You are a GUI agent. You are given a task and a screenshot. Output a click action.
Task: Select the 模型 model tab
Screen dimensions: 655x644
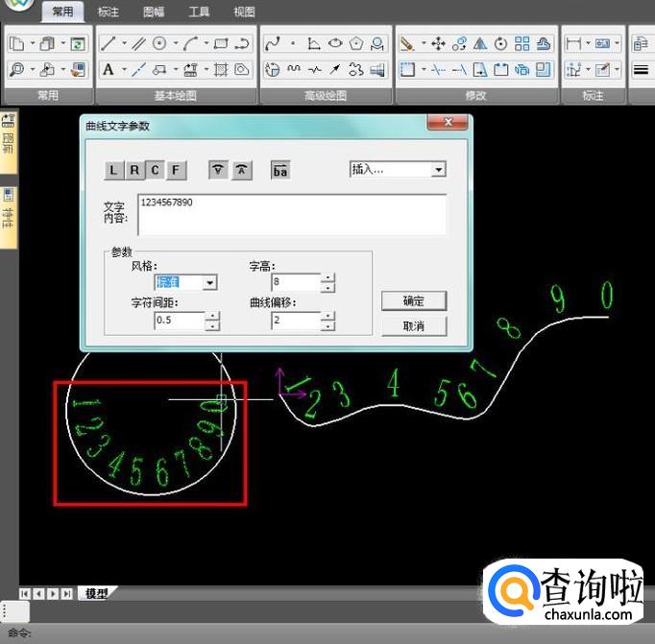(x=96, y=593)
